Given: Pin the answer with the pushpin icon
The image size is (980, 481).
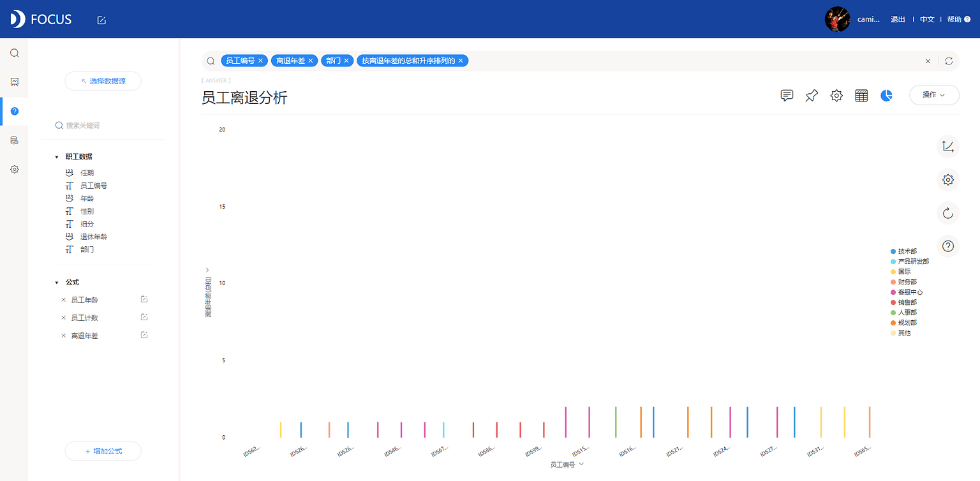Looking at the screenshot, I should (x=812, y=96).
